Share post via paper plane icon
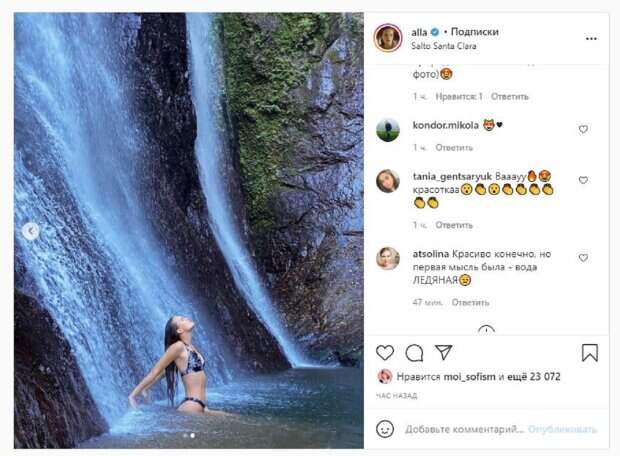This screenshot has height=456, width=620. click(x=443, y=352)
